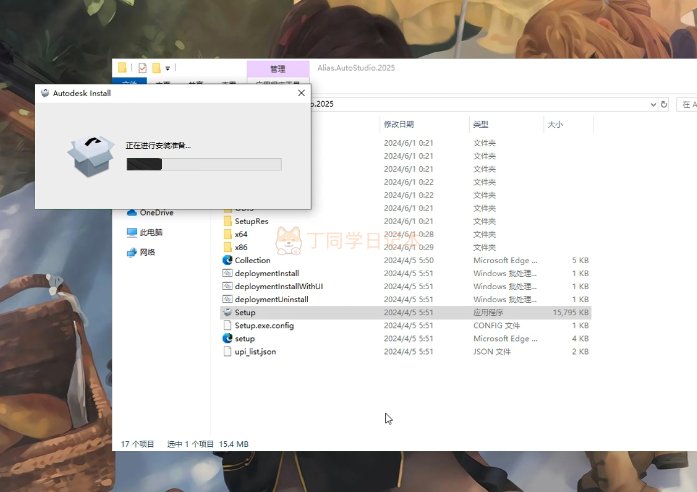Select the x86 folder icon
697x492 pixels.
coord(228,247)
